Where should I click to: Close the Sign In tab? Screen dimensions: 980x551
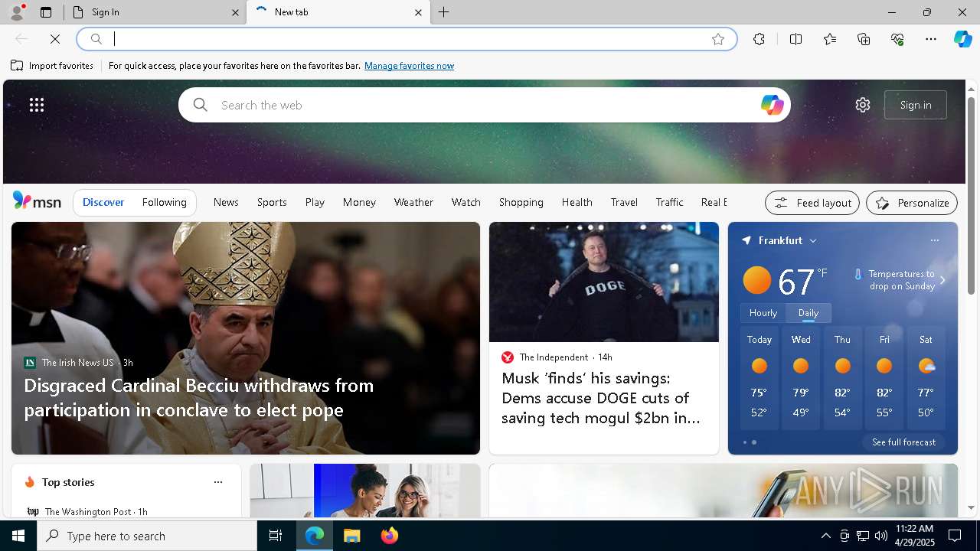pos(235,12)
